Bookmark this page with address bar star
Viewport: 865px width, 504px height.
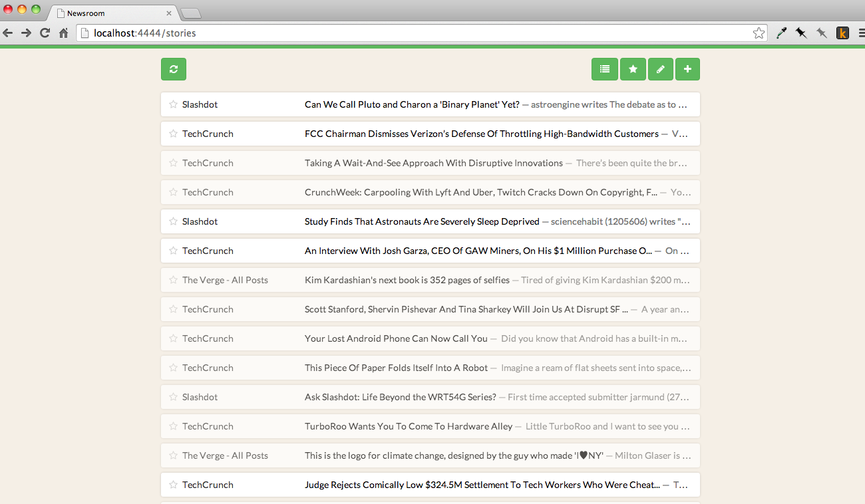(759, 33)
